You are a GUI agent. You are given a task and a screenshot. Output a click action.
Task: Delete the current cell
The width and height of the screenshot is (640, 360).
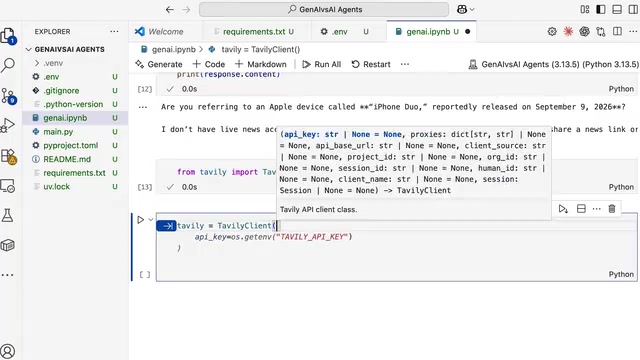pyautogui.click(x=611, y=209)
